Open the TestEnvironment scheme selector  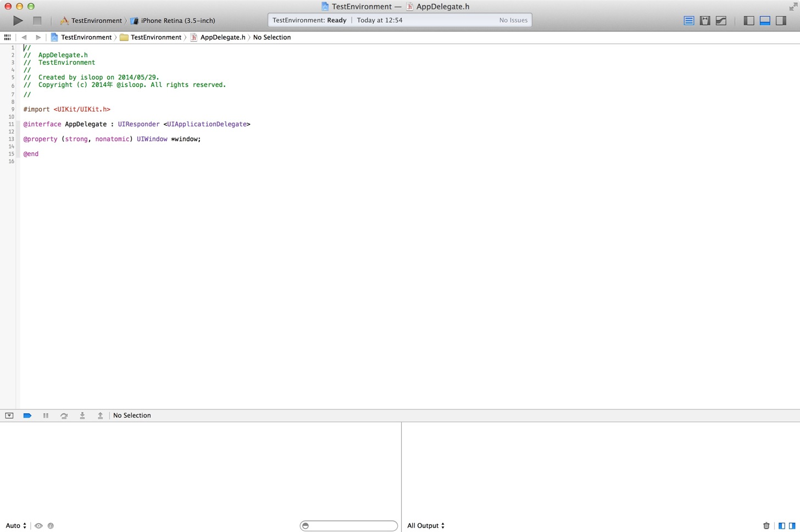(91, 20)
